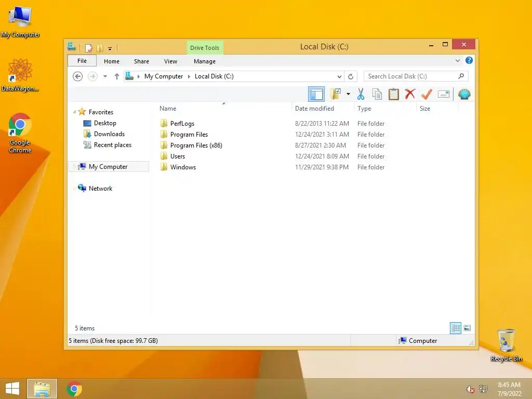Expand the Network tree node

point(74,188)
